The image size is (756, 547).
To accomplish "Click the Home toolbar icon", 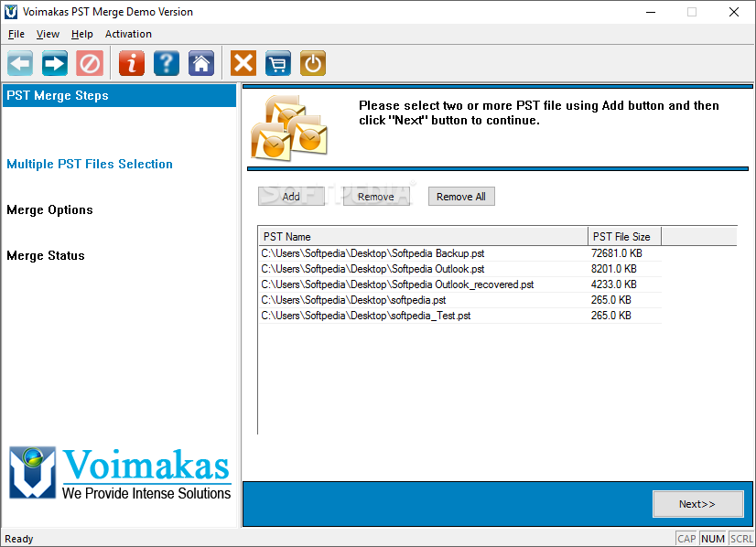I will [x=201, y=63].
